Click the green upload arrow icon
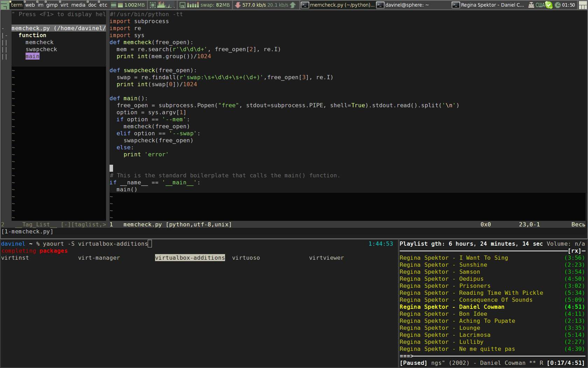Screen dimensions: 588x368 tap(293, 5)
